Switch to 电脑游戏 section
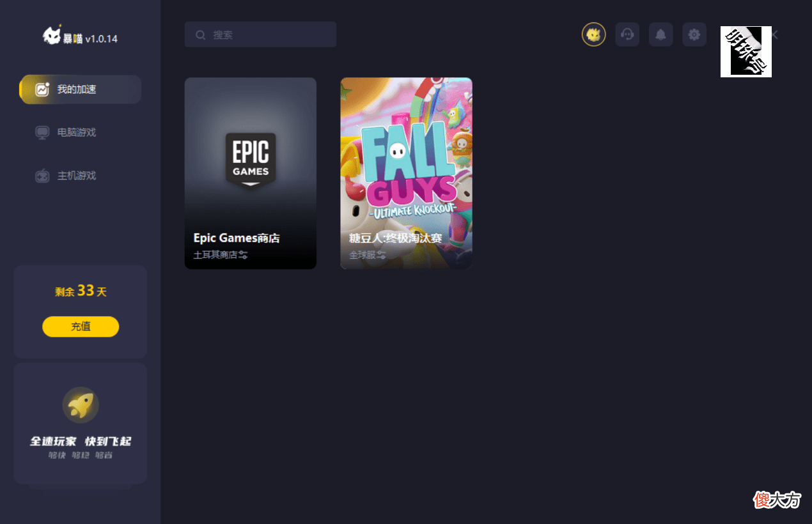Screen dimensions: 812x524 77,132
